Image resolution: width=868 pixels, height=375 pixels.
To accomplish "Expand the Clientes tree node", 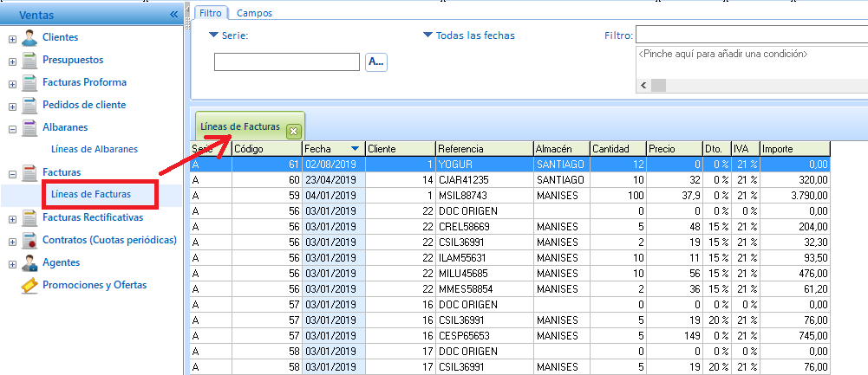I will point(12,39).
